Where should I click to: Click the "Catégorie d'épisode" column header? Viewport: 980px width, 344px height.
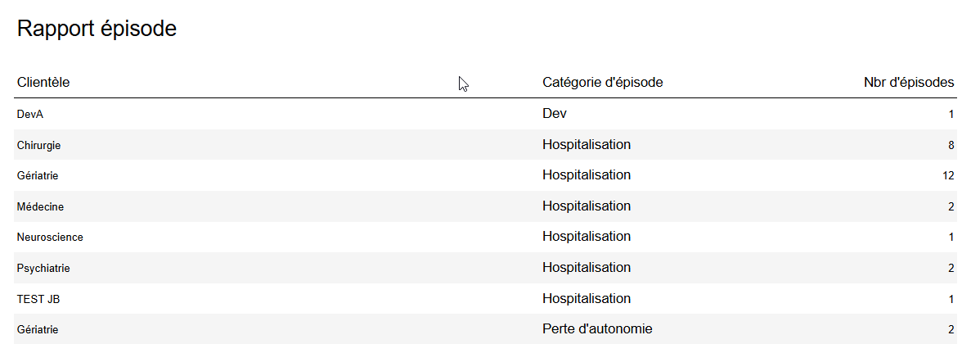(602, 82)
